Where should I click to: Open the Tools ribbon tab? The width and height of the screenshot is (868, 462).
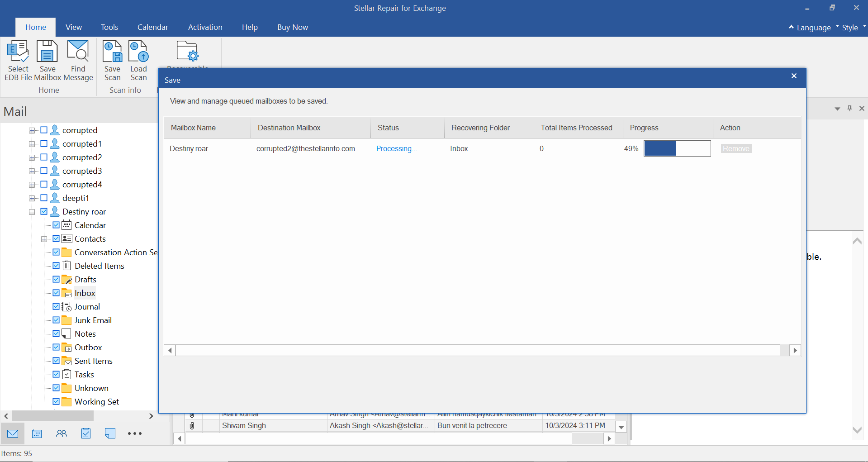click(x=109, y=27)
